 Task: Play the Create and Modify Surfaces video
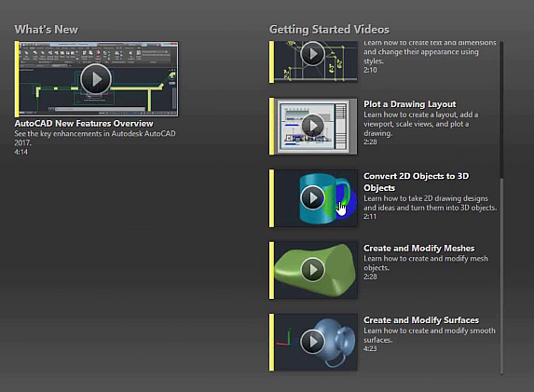pyautogui.click(x=312, y=342)
